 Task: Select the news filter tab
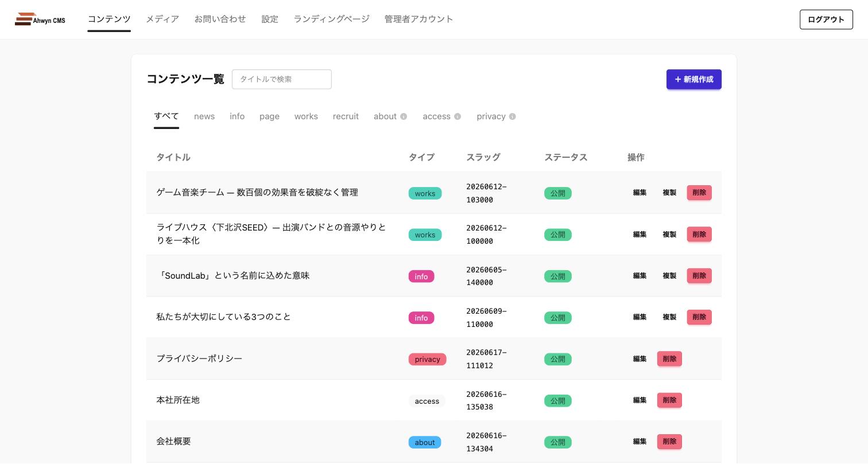204,116
